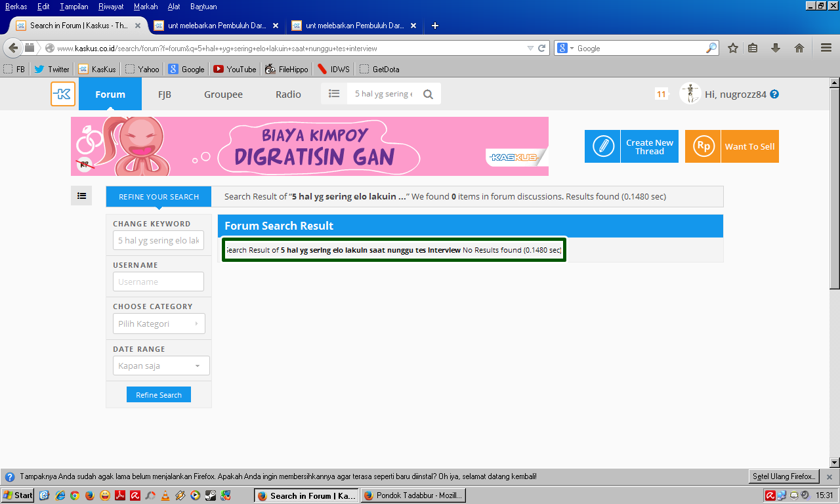Toggle the sidebar list icon under banner
Image resolution: width=840 pixels, height=504 pixels.
coord(81,196)
